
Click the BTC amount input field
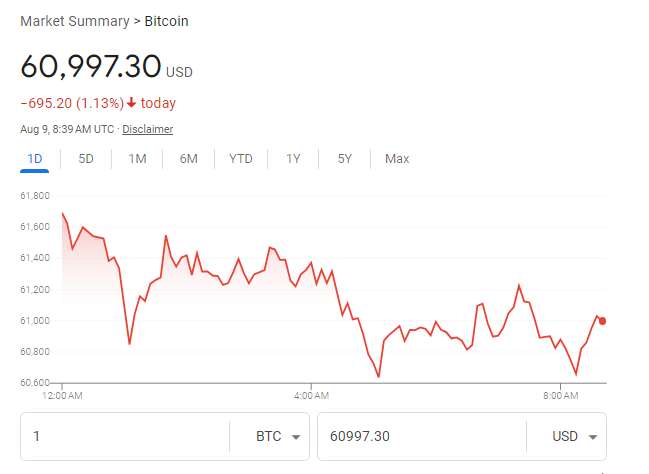[x=125, y=437]
